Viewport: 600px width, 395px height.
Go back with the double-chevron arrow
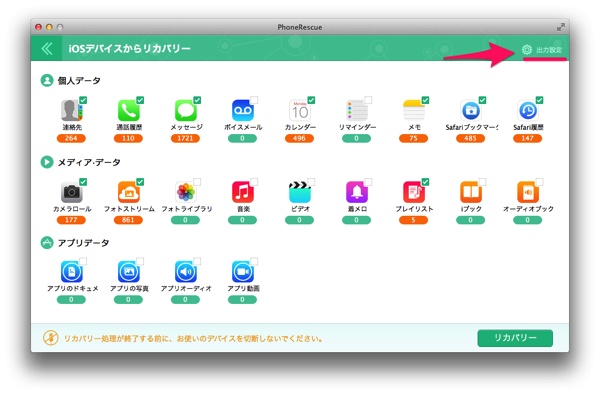pos(47,49)
